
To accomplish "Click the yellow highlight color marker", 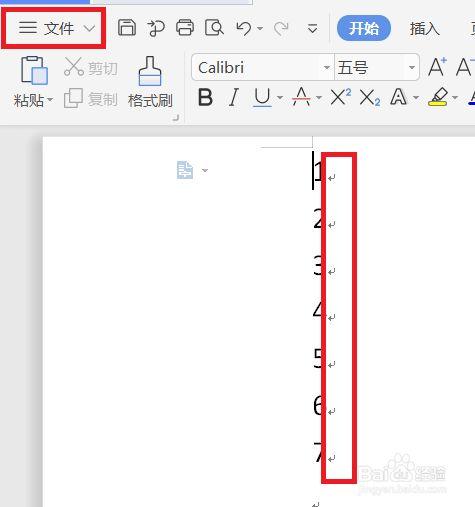I will pyautogui.click(x=437, y=97).
